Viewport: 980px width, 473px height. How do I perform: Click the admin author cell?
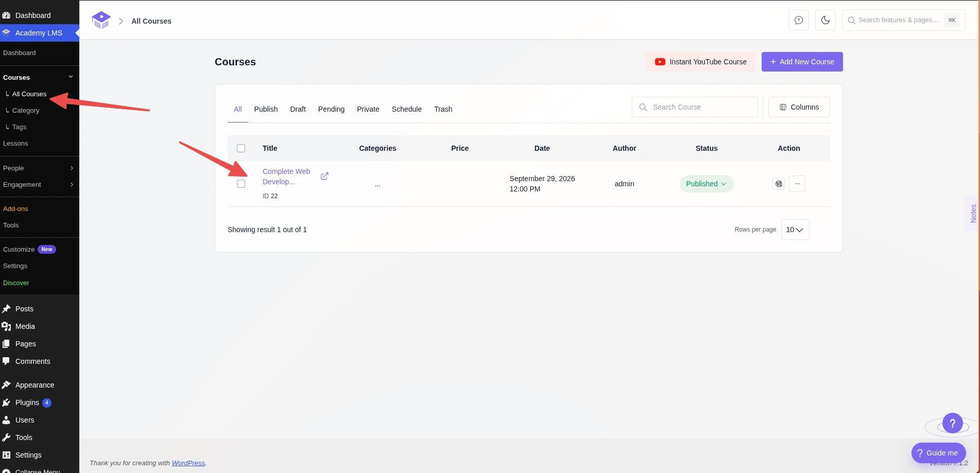[x=624, y=184]
